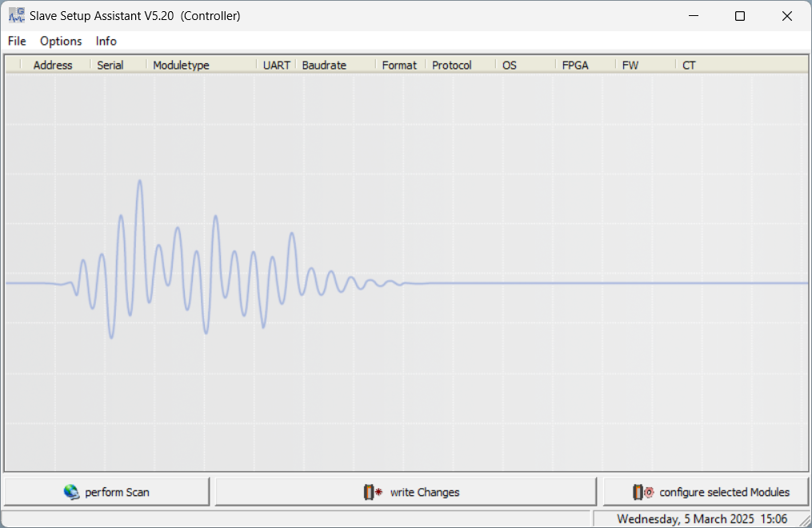Screen dimensions: 812x528
Task: Click the perform Scan button
Action: [x=106, y=492]
